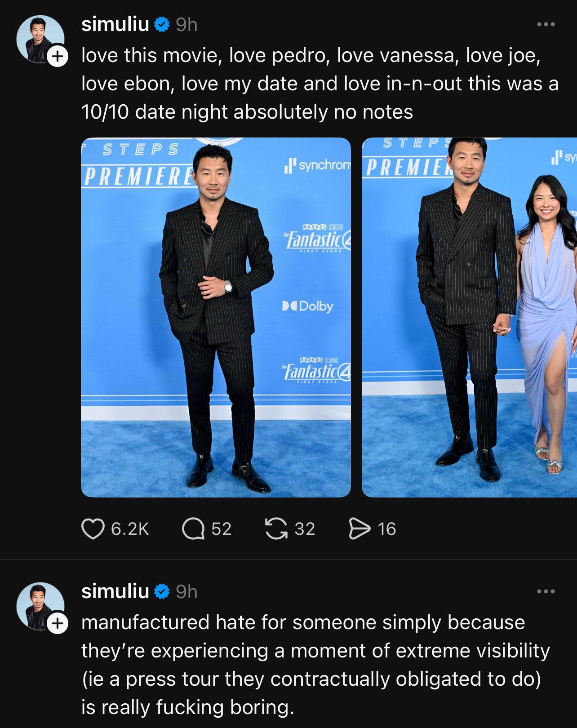Open simuliu profile picture on second post

(x=40, y=606)
